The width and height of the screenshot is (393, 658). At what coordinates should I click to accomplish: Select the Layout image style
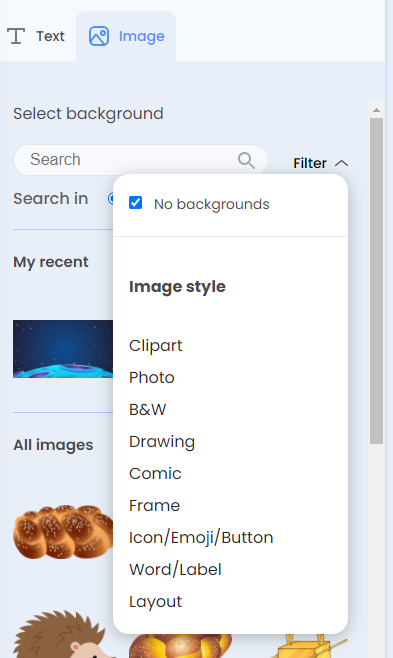[x=156, y=602]
